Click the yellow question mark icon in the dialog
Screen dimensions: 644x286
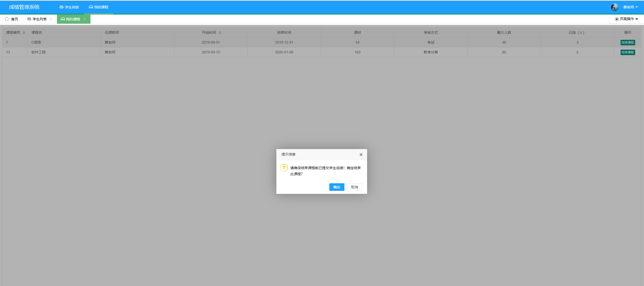(x=284, y=168)
